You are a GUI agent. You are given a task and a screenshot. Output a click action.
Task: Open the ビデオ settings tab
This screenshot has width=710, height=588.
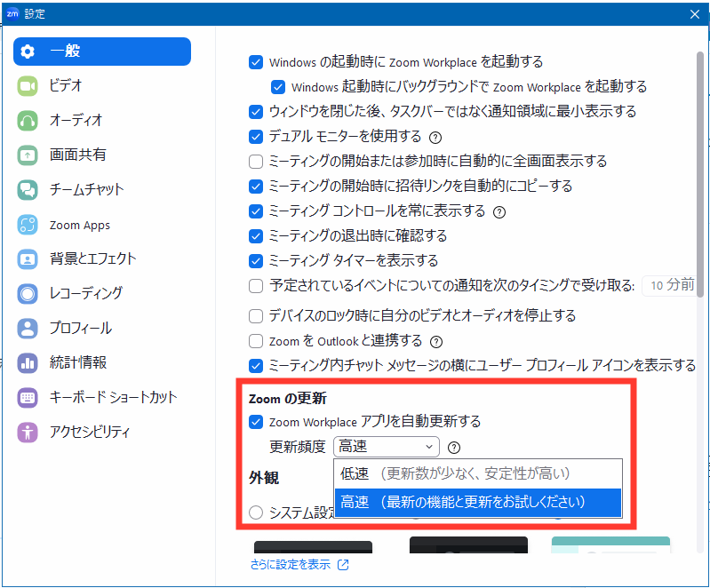(x=102, y=86)
